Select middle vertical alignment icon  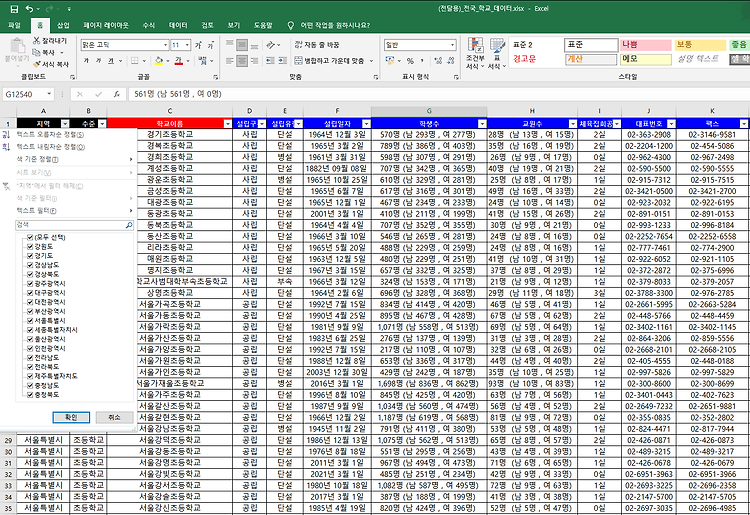242,45
